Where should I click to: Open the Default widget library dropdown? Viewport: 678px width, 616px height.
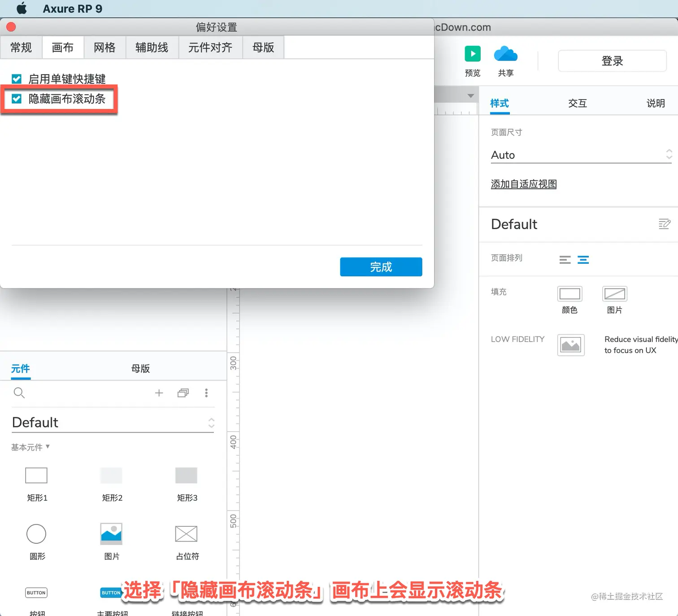[113, 423]
